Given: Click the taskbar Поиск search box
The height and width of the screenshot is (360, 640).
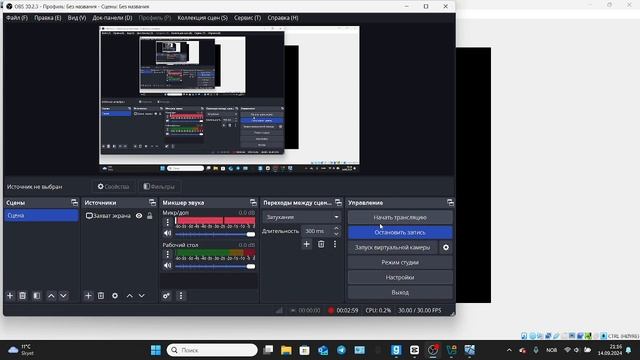Looking at the screenshot, I should pyautogui.click(x=212, y=350).
